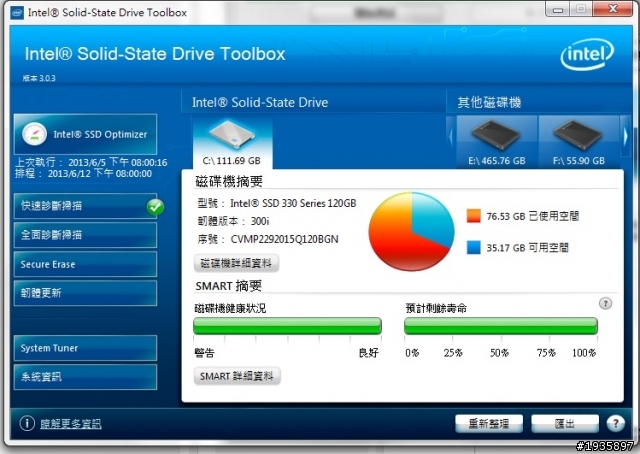Open SMART 詳細資料 details
The image size is (640, 454).
237,376
